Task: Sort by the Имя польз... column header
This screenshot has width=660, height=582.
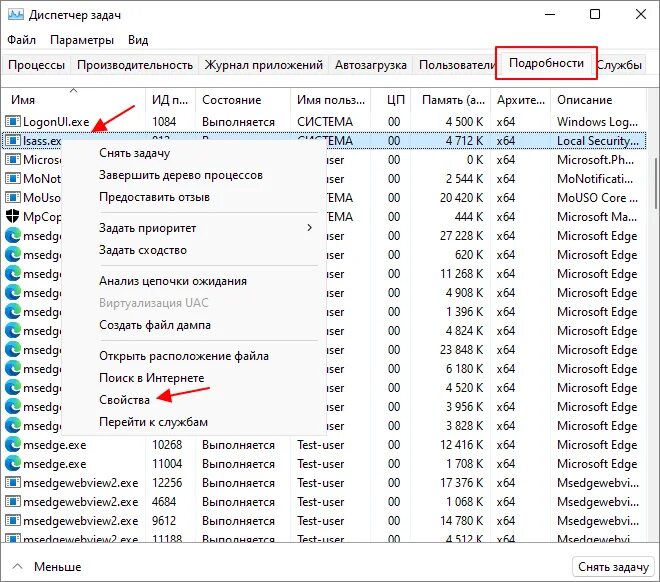Action: [330, 100]
